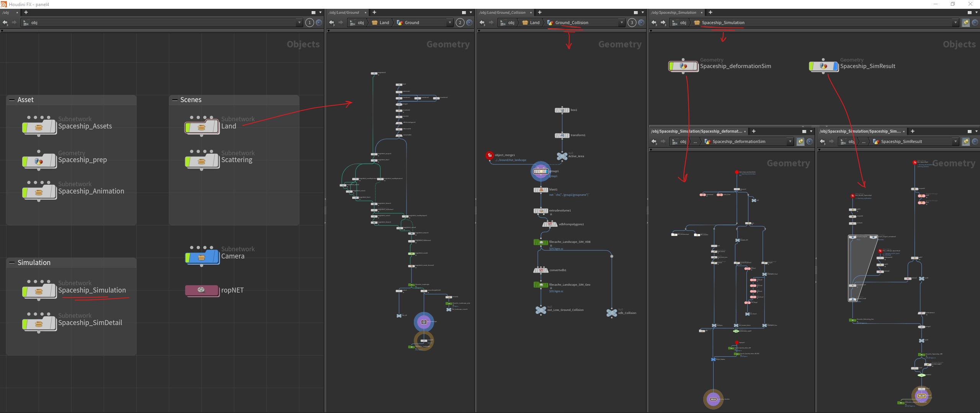
Task: Select the vdb_Collision null node
Action: (x=612, y=313)
